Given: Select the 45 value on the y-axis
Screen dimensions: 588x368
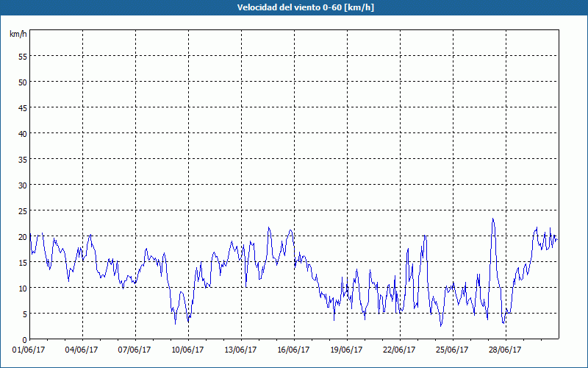Looking at the screenshot, I should (23, 107).
